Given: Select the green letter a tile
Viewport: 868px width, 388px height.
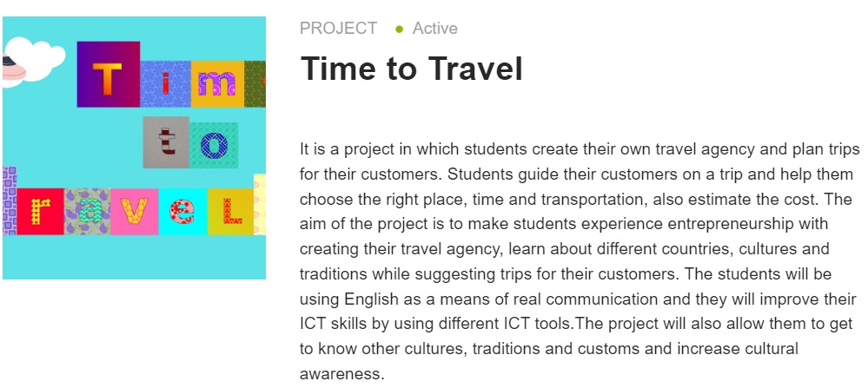Looking at the screenshot, I should [x=87, y=212].
